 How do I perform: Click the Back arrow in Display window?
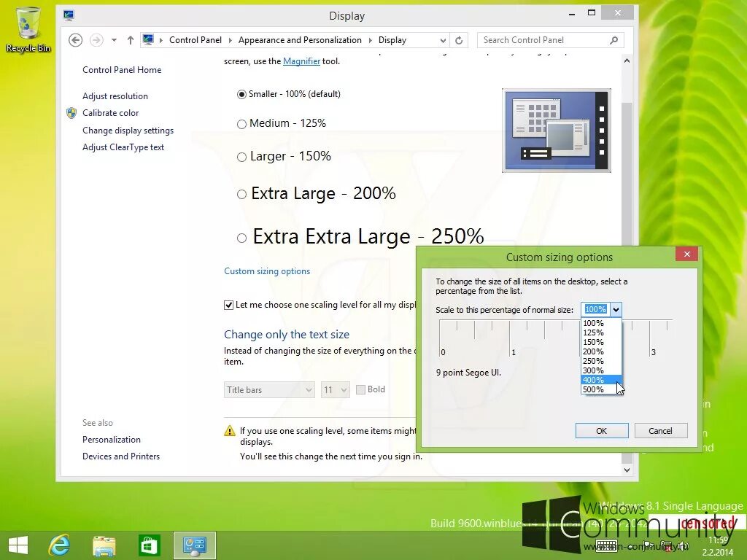(x=75, y=40)
